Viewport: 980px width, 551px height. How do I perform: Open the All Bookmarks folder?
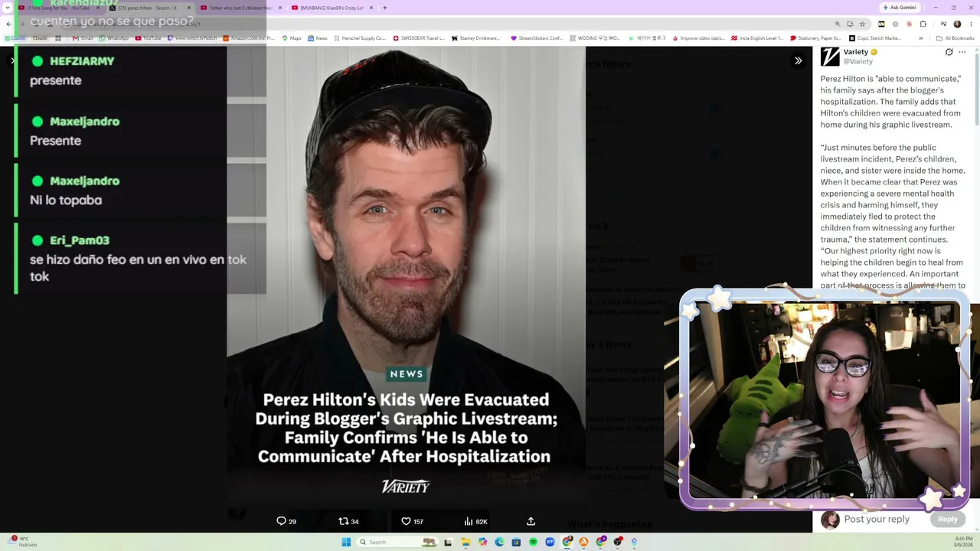955,38
